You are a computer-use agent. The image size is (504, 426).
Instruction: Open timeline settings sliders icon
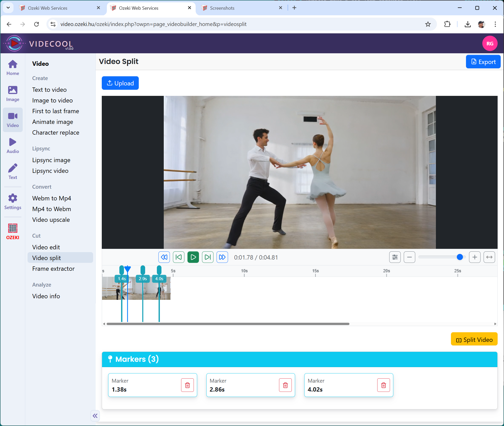[395, 257]
